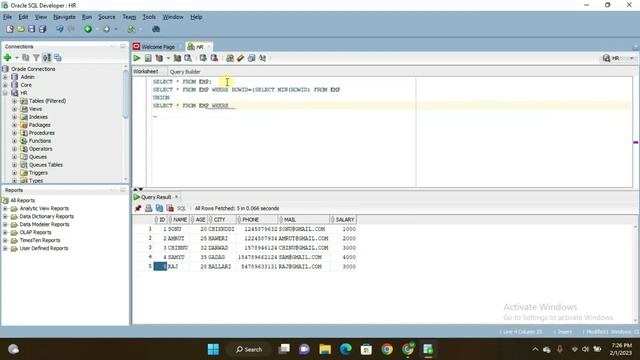This screenshot has height=360, width=640.
Task: Expand the Views node
Action: pos(14,109)
